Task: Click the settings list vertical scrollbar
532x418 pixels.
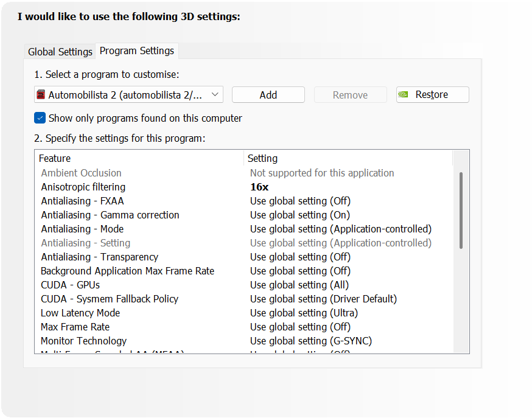Action: click(x=461, y=210)
